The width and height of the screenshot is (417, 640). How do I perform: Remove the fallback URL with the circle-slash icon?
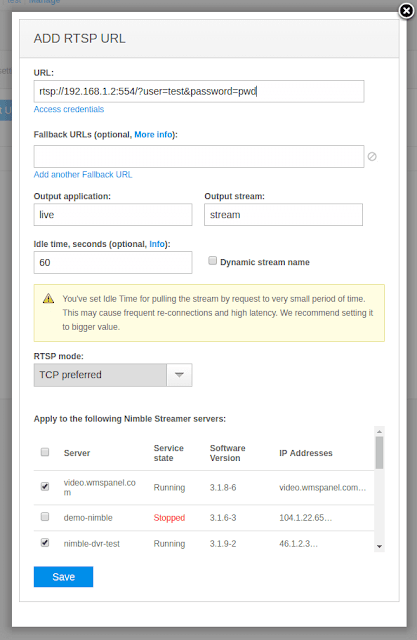click(x=372, y=156)
